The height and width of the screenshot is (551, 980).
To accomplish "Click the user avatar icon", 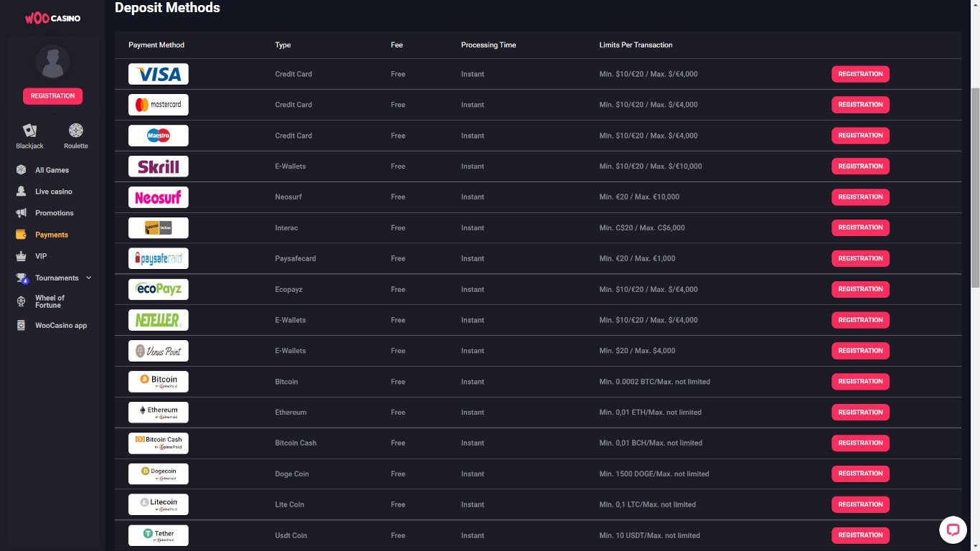I will click(52, 62).
